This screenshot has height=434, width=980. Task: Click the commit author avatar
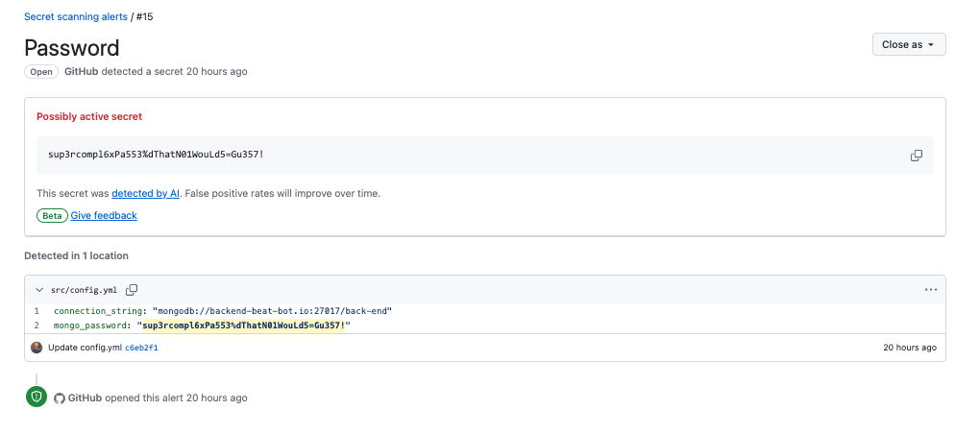37,348
